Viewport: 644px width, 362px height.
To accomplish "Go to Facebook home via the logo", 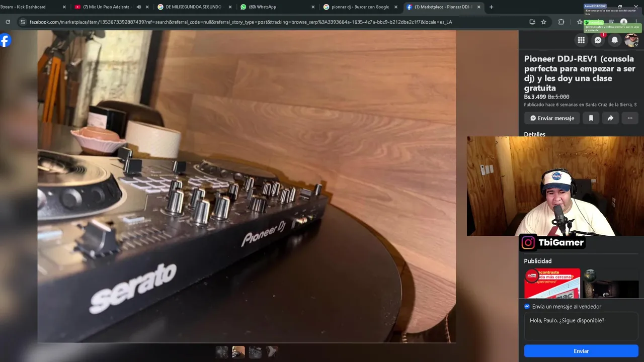I will (x=5, y=41).
